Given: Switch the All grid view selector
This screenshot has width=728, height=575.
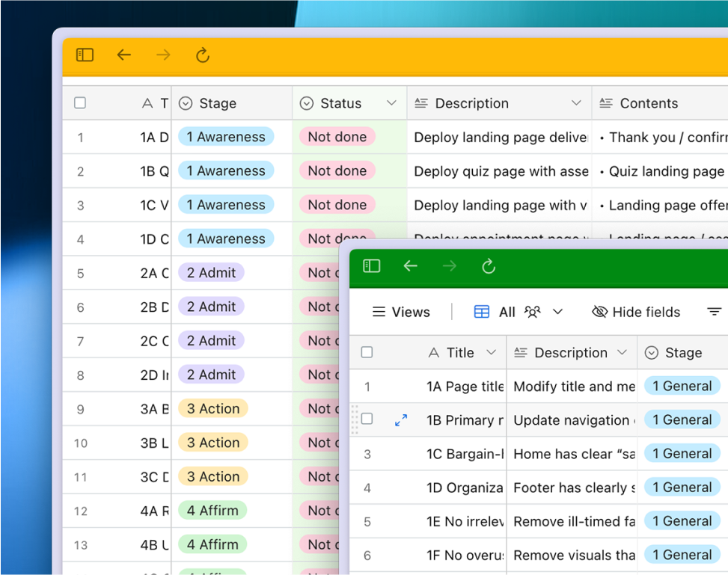Looking at the screenshot, I should [x=518, y=312].
